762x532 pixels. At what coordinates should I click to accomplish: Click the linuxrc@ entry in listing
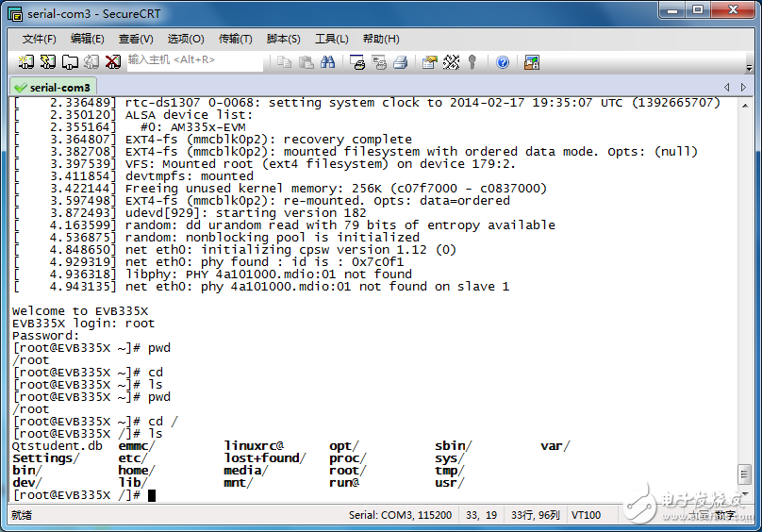[x=254, y=446]
